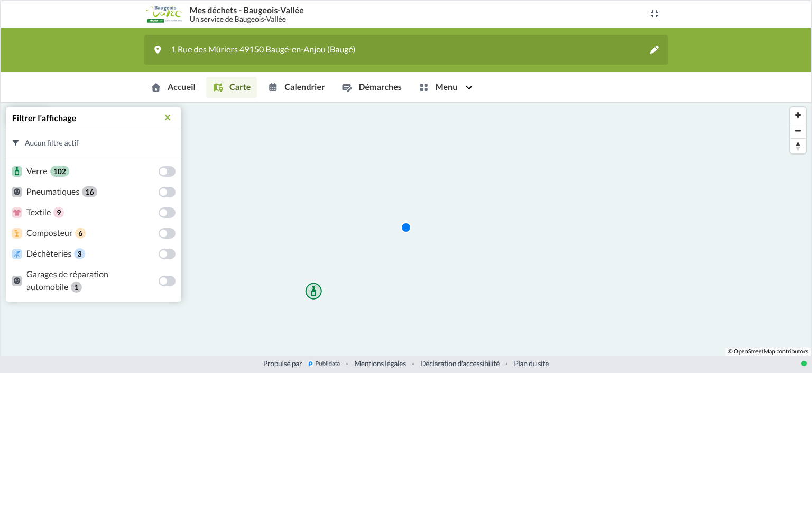This screenshot has height=508, width=812.
Task: Click the Aucun filtre actif text
Action: pos(52,143)
